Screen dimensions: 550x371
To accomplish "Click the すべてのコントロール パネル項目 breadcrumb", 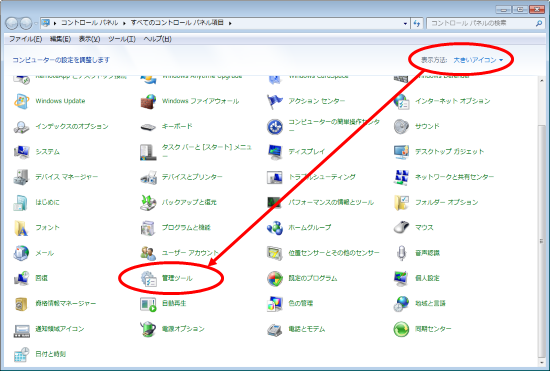I will [177, 23].
